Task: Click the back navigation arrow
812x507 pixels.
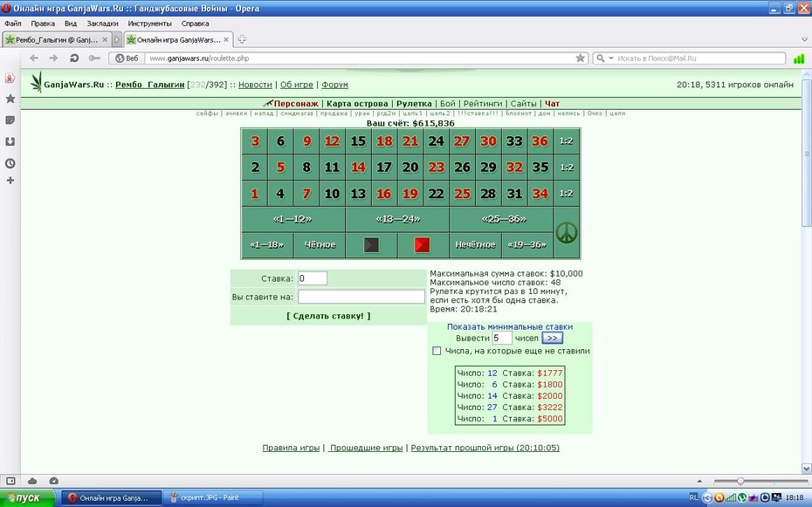Action: pos(34,58)
